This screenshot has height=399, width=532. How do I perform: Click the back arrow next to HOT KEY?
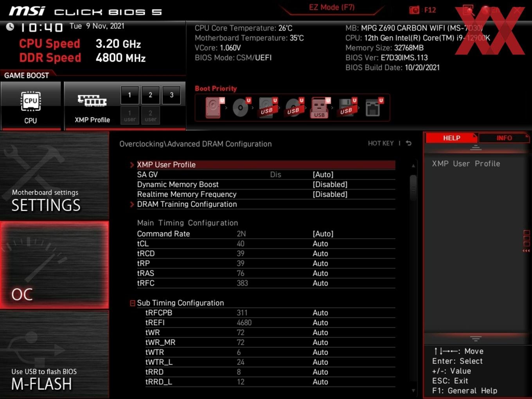click(x=409, y=143)
